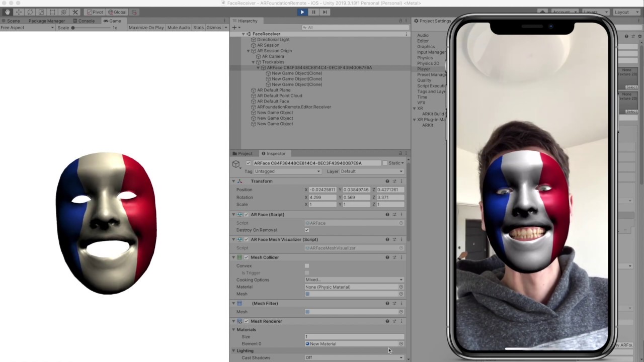
Task: Select the Inspector tab
Action: click(x=273, y=153)
